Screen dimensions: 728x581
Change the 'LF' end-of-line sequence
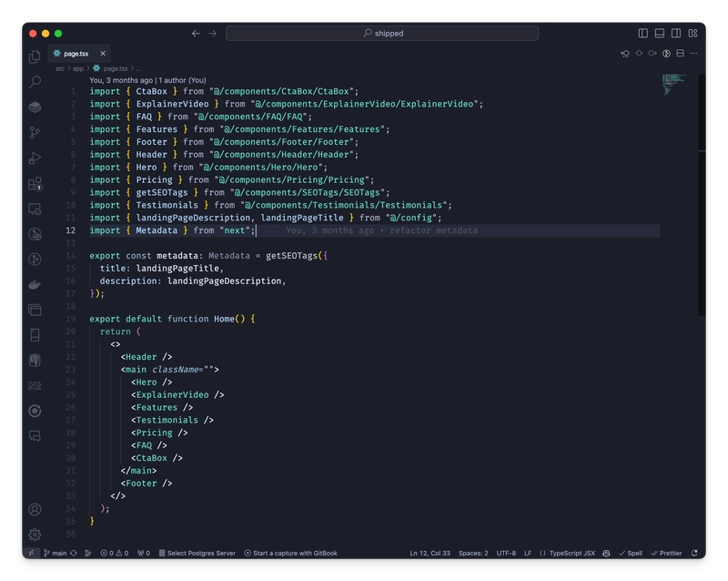(528, 553)
